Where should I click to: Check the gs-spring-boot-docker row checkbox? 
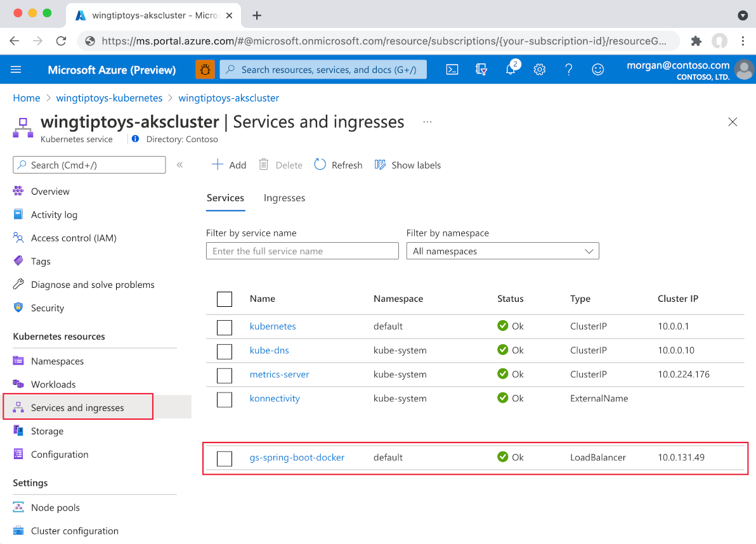click(225, 458)
